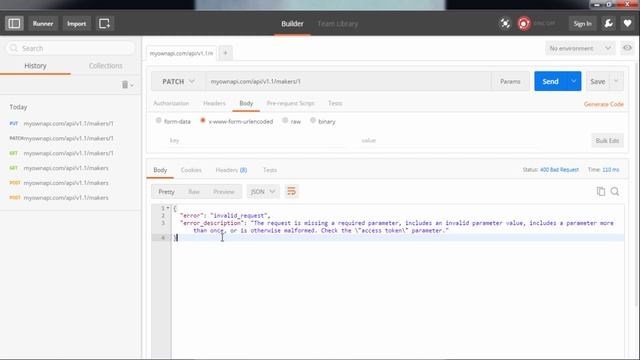The image size is (640, 360).
Task: Click the environment quick look eye icon
Action: click(627, 48)
